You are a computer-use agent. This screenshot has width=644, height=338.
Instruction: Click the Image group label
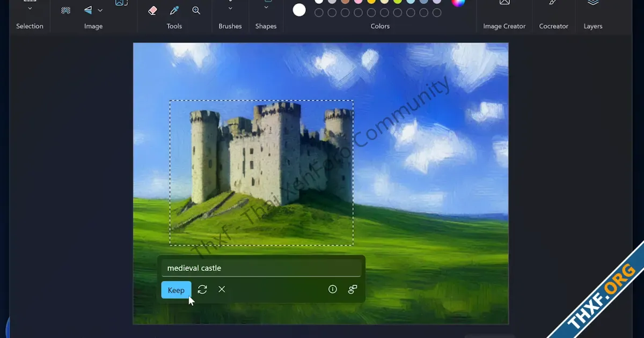pyautogui.click(x=93, y=26)
